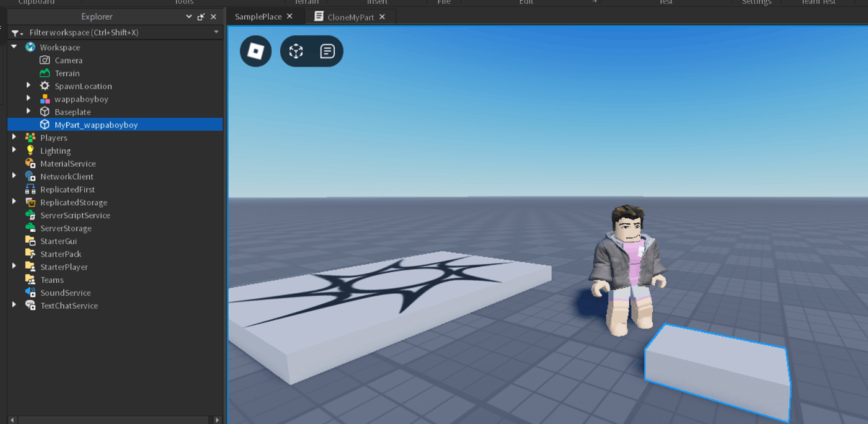
Task: Click the cube tool icon in viewport
Action: tap(296, 51)
